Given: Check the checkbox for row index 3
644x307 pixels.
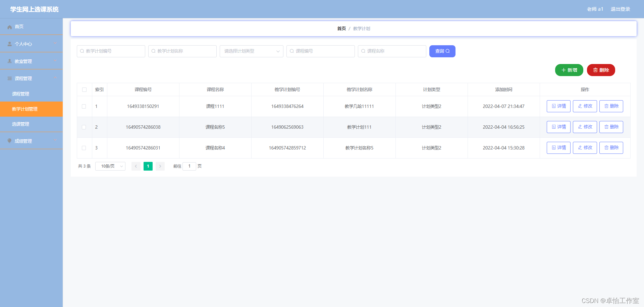Looking at the screenshot, I should point(84,148).
